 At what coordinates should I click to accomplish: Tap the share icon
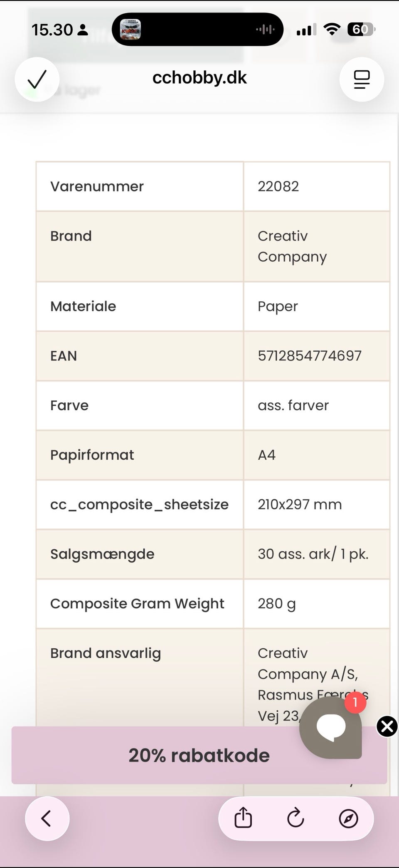243,818
